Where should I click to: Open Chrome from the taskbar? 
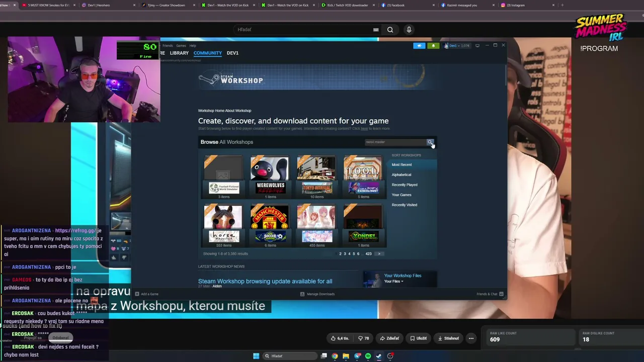pyautogui.click(x=335, y=356)
